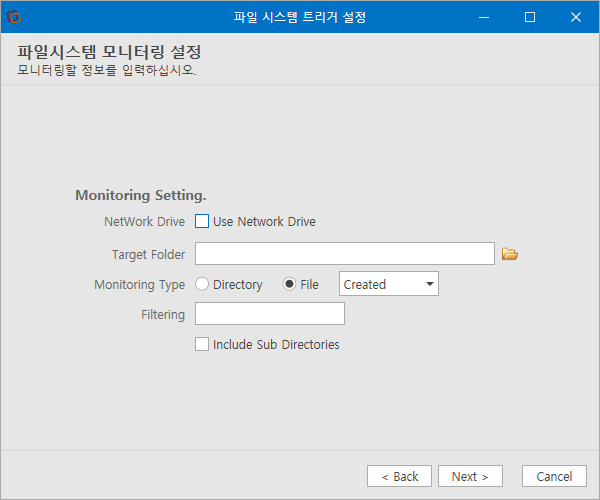Click the application logo in the title bar
Viewport: 600px width, 500px height.
14,17
